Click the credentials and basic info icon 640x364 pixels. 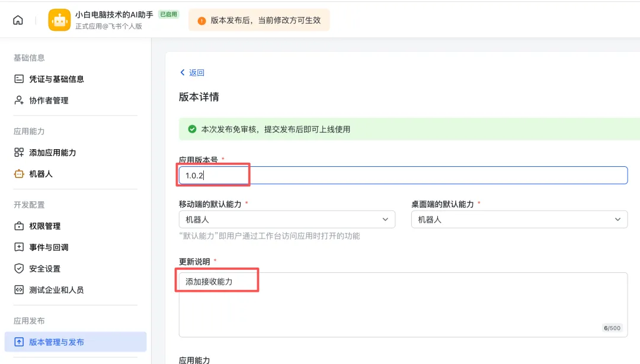pyautogui.click(x=19, y=79)
